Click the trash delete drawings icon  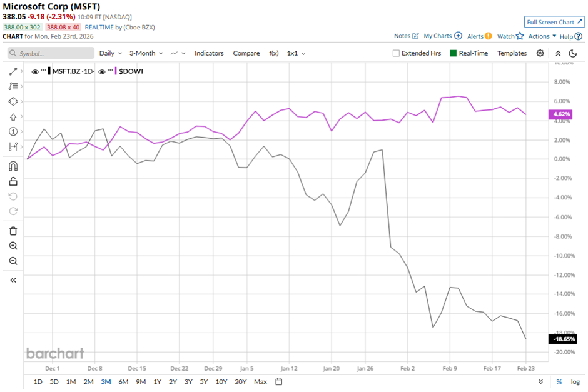pyautogui.click(x=13, y=231)
